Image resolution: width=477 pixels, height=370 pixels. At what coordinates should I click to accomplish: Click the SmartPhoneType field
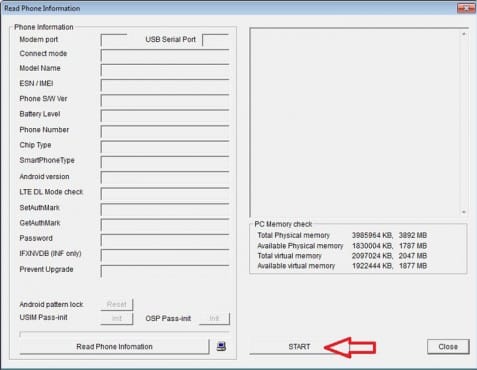(x=165, y=162)
